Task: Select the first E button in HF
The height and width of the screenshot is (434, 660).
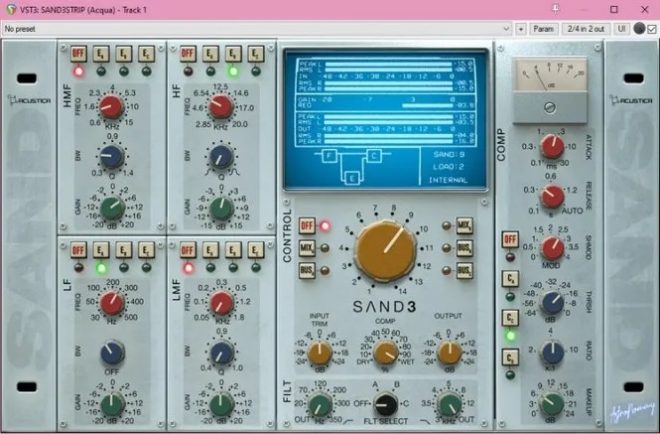Action: [210, 54]
